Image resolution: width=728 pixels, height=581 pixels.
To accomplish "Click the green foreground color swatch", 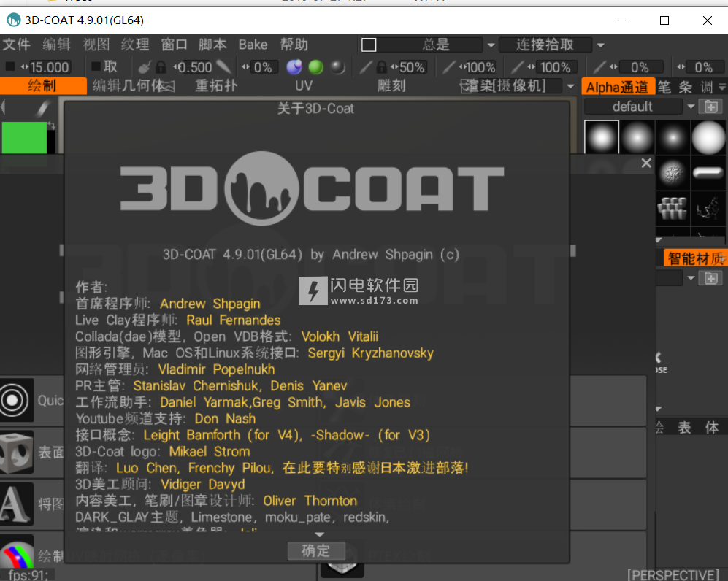I will pyautogui.click(x=24, y=137).
